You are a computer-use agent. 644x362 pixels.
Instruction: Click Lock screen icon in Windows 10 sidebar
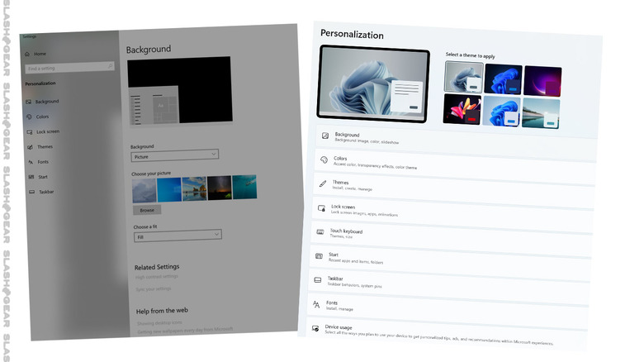tap(30, 132)
